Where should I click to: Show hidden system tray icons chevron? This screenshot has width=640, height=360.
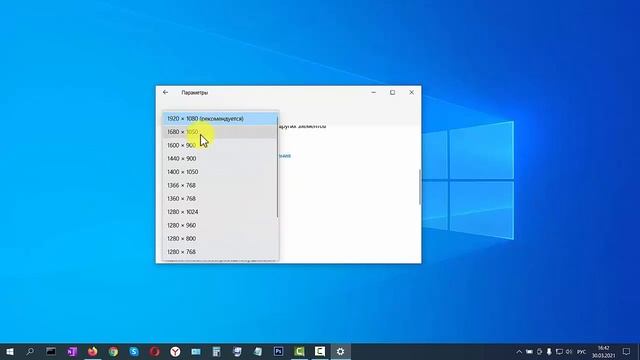519,352
